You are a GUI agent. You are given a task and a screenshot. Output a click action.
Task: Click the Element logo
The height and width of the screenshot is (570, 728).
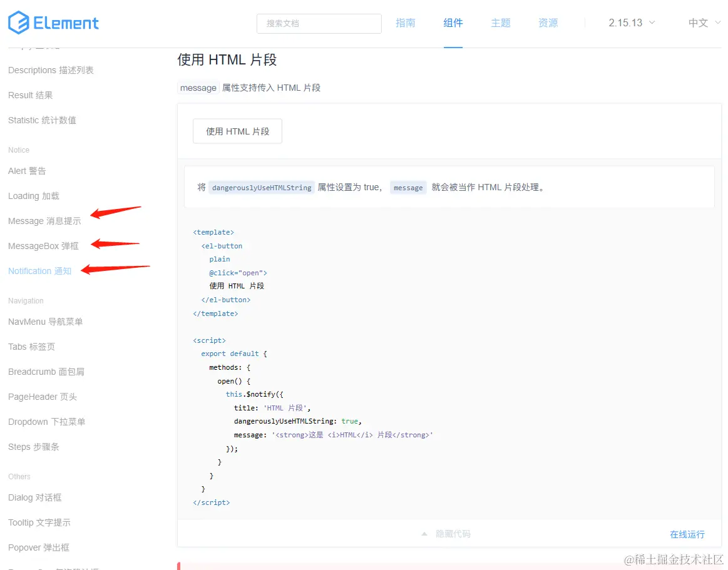pyautogui.click(x=53, y=23)
